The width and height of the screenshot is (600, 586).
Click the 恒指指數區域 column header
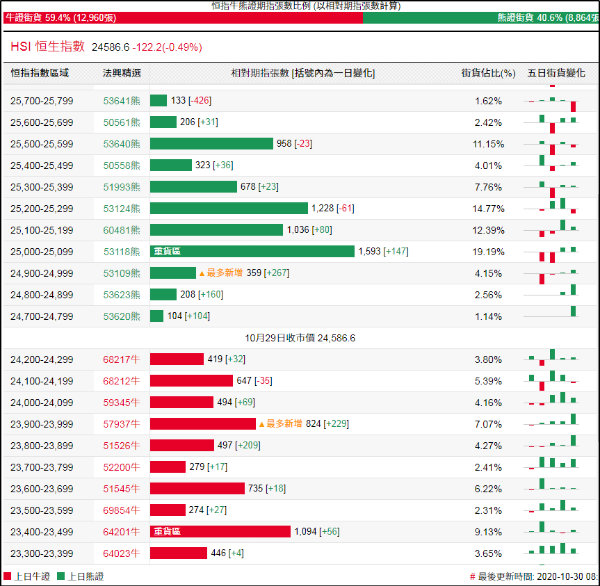coord(39,73)
